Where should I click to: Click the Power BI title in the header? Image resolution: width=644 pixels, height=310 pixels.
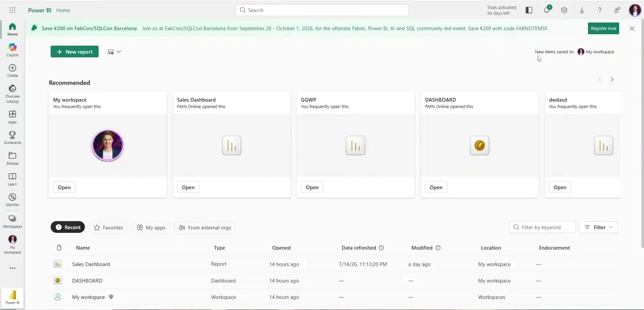(40, 10)
